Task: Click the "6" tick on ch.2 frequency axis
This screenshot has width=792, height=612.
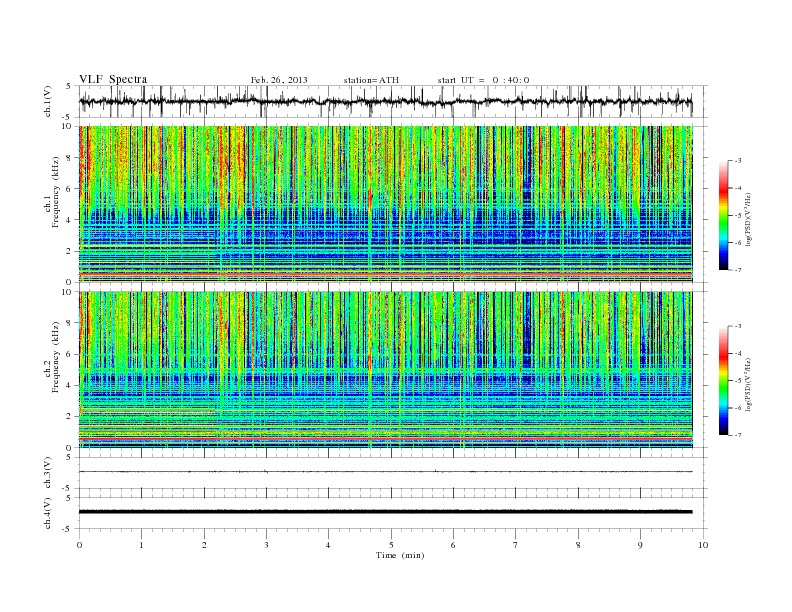Action: (70, 354)
